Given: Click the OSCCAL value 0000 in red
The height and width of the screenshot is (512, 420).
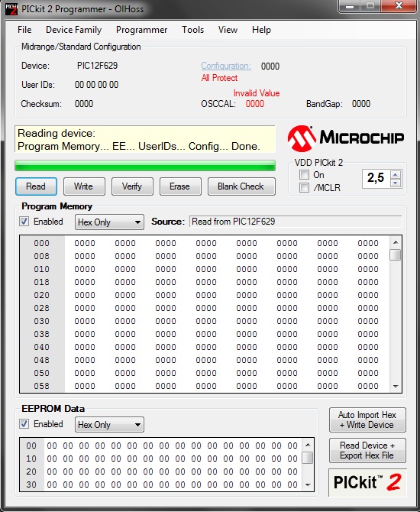Looking at the screenshot, I should pos(255,104).
